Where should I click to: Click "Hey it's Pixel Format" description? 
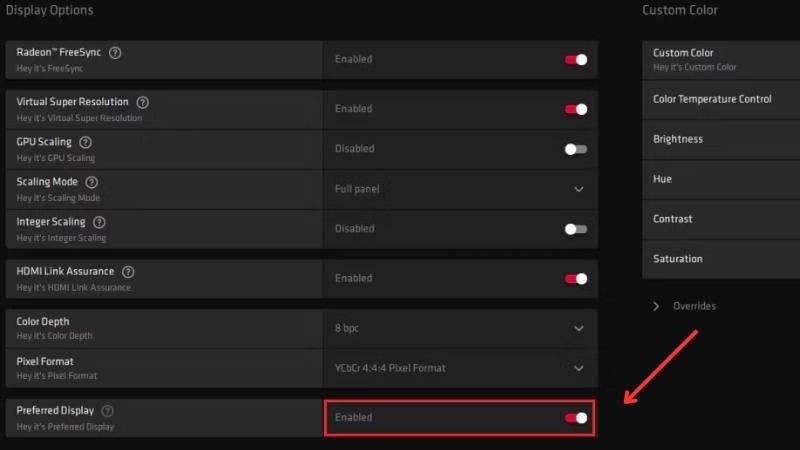57,376
